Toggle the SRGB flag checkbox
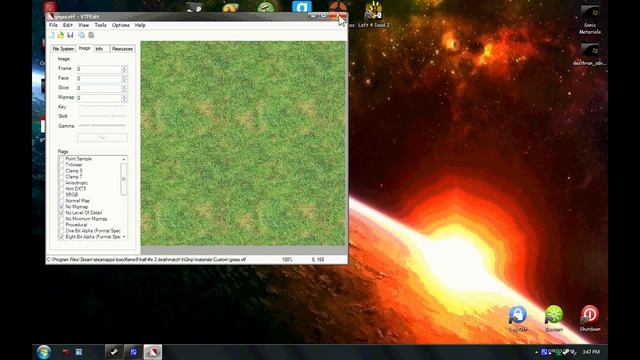The image size is (640, 360). [x=62, y=195]
